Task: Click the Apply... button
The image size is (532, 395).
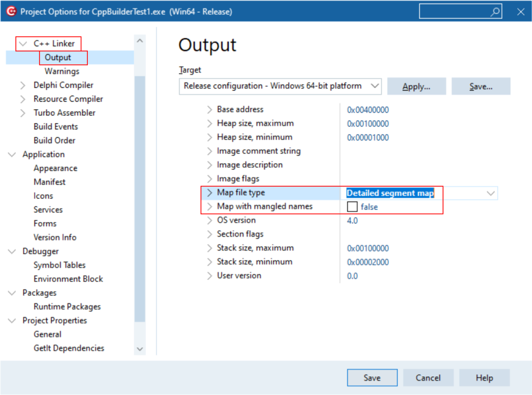Action: click(417, 87)
